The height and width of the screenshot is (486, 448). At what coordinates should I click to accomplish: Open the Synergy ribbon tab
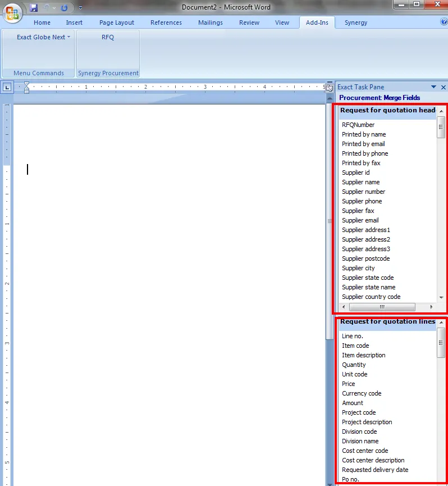(356, 22)
